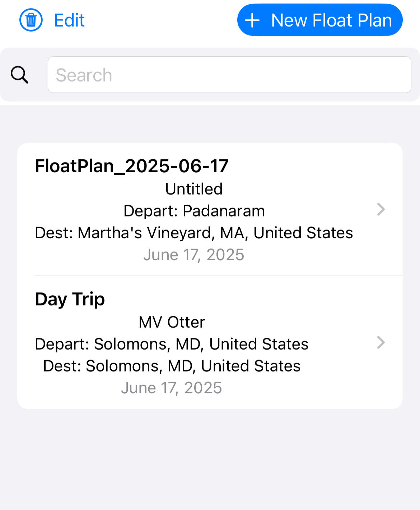The height and width of the screenshot is (510, 420).
Task: Click the Martha's Vineyard destination line
Action: [194, 233]
